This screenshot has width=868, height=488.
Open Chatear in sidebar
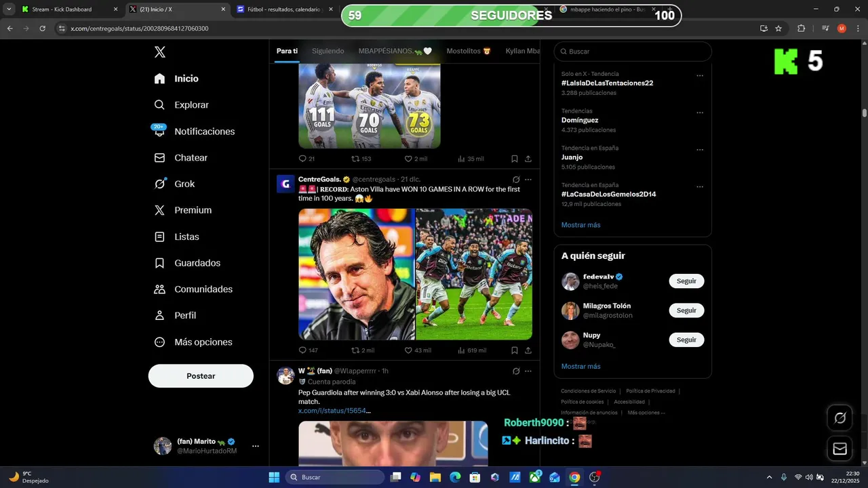coord(180,157)
